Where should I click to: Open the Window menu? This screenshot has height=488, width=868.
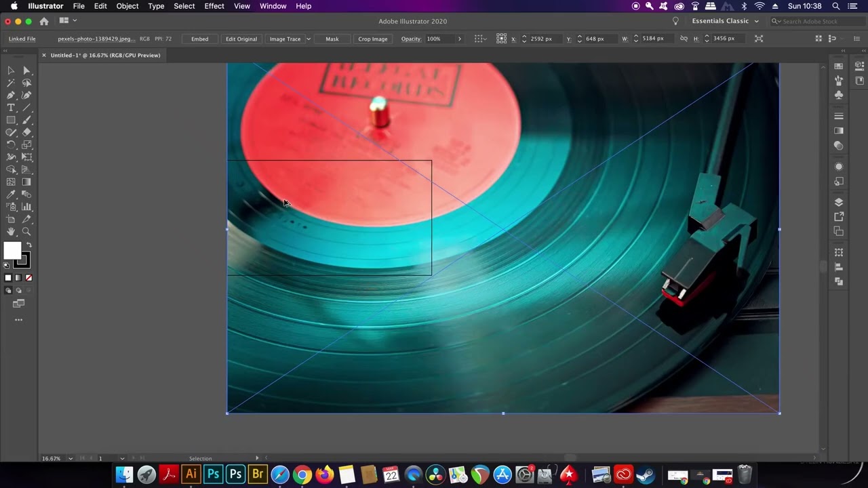pyautogui.click(x=273, y=6)
